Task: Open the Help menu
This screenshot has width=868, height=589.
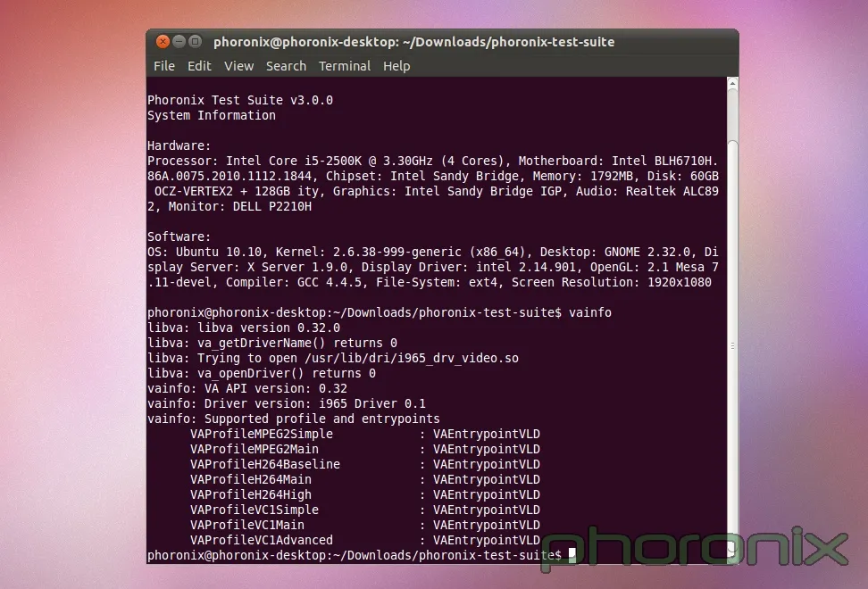Action: pyautogui.click(x=396, y=66)
